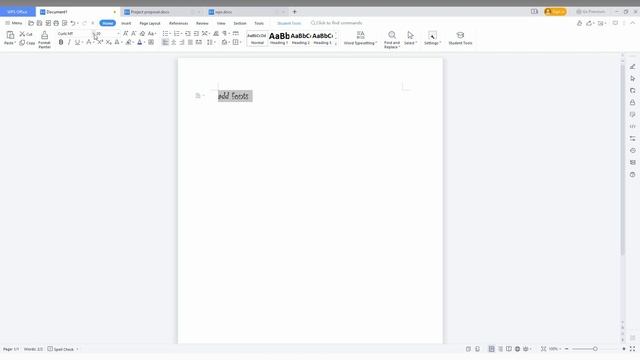The image size is (640, 360).
Task: Open the font size dropdown
Action: pos(118,33)
